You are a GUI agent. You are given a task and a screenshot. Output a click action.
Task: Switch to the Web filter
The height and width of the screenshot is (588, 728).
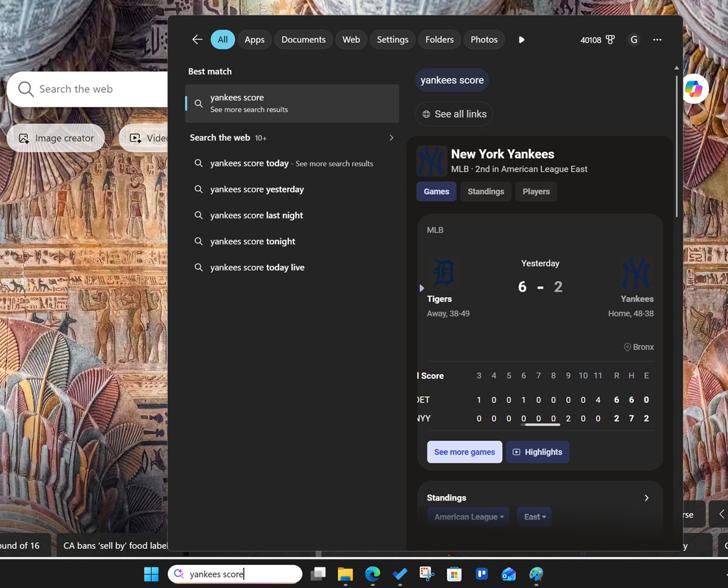[351, 40]
